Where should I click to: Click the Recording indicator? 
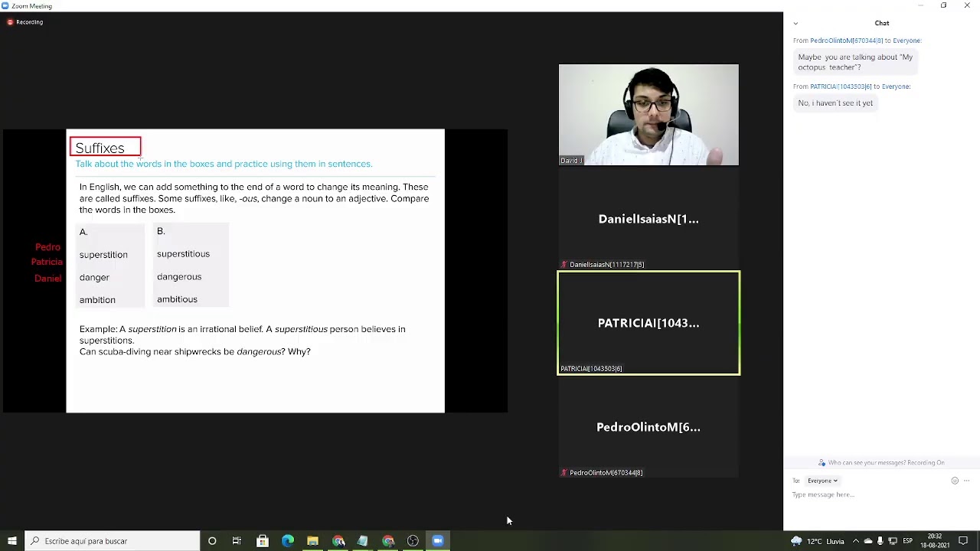[24, 22]
